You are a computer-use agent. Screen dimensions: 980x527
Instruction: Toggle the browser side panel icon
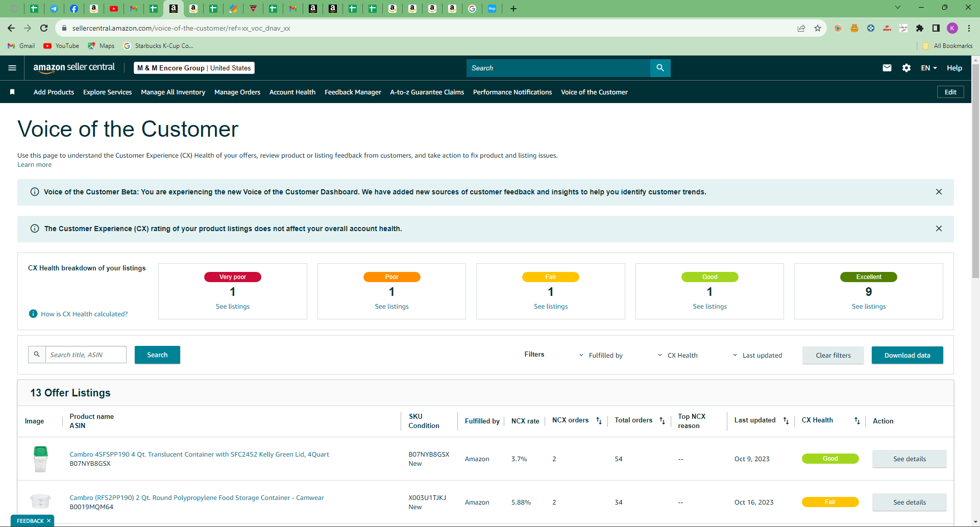point(936,28)
